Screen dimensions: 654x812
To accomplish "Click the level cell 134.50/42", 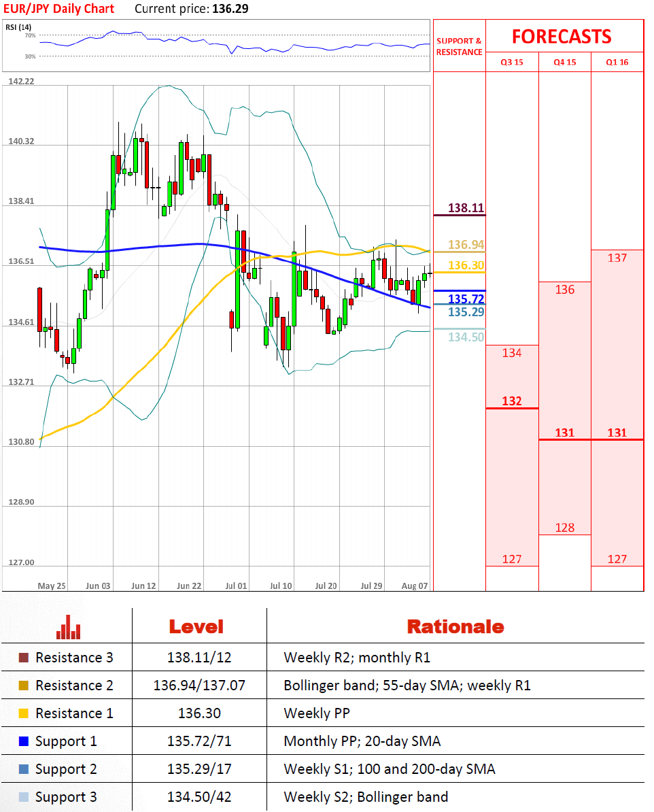I will point(199,798).
